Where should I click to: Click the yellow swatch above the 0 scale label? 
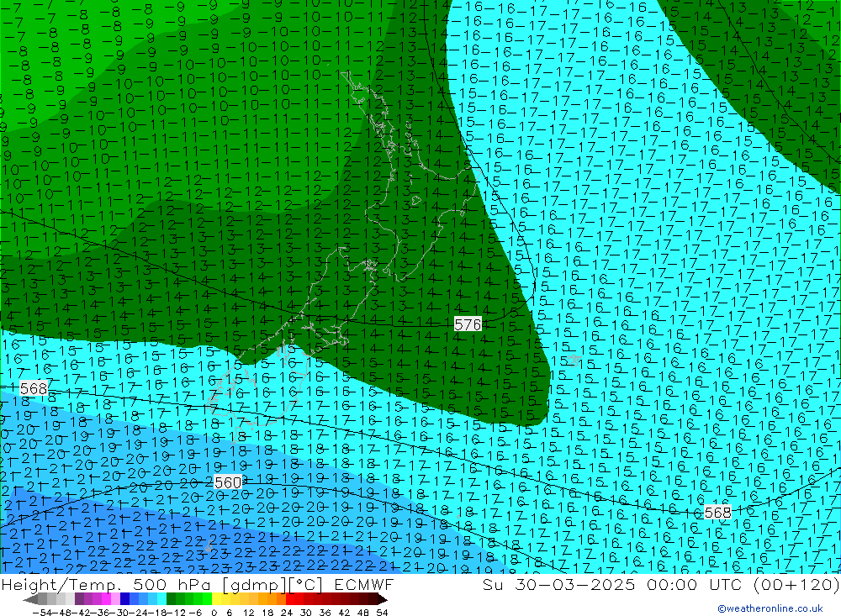[217, 599]
